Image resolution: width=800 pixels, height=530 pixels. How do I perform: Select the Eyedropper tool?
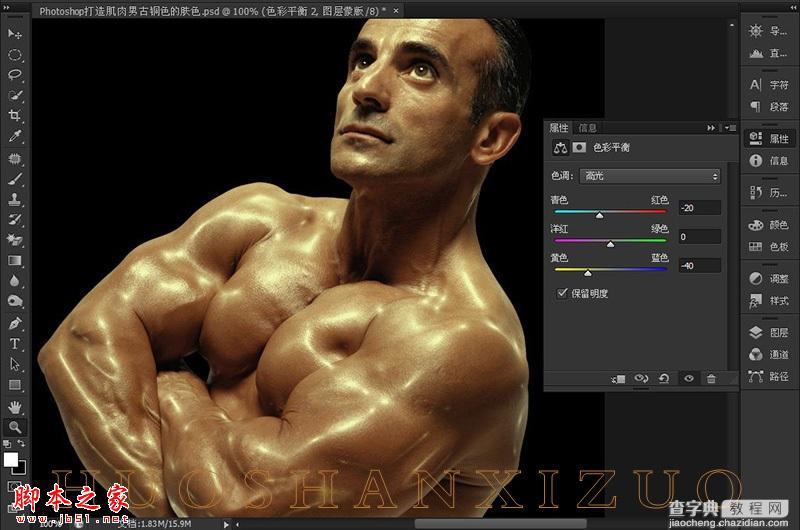pos(14,136)
